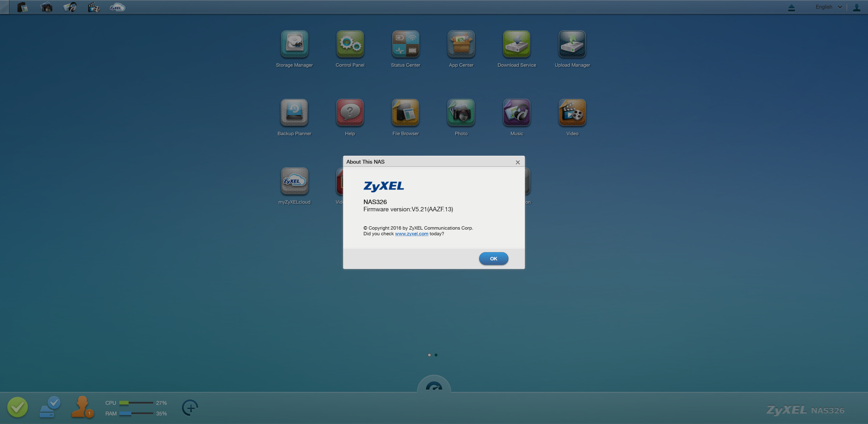Switch to the first desktop page dot

tap(429, 355)
